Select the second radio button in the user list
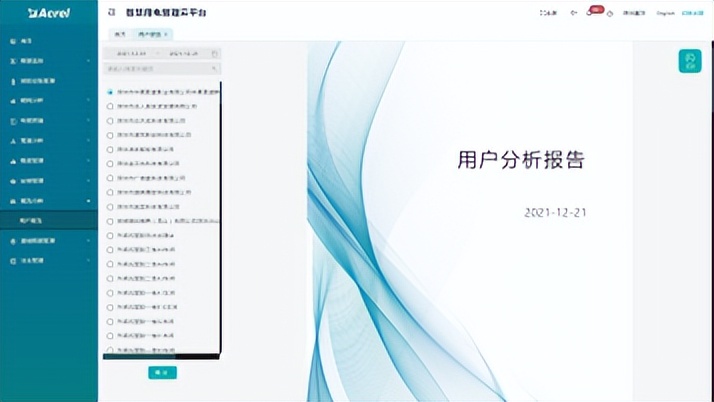714x402 pixels. coord(110,106)
